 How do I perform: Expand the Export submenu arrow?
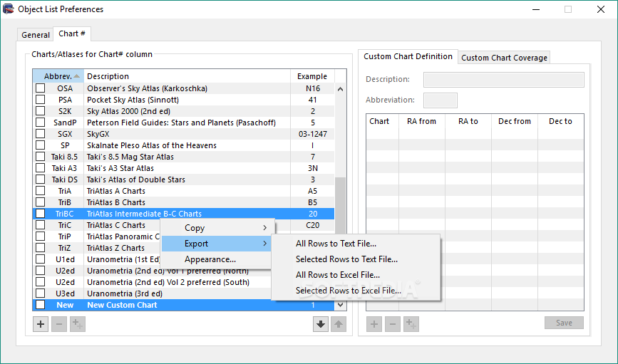click(265, 244)
